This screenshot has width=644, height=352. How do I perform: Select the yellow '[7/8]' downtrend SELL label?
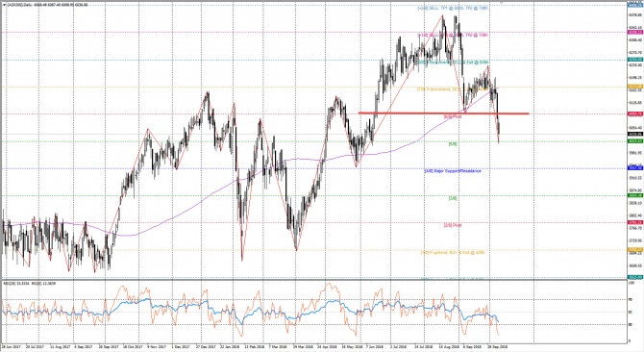(453, 89)
